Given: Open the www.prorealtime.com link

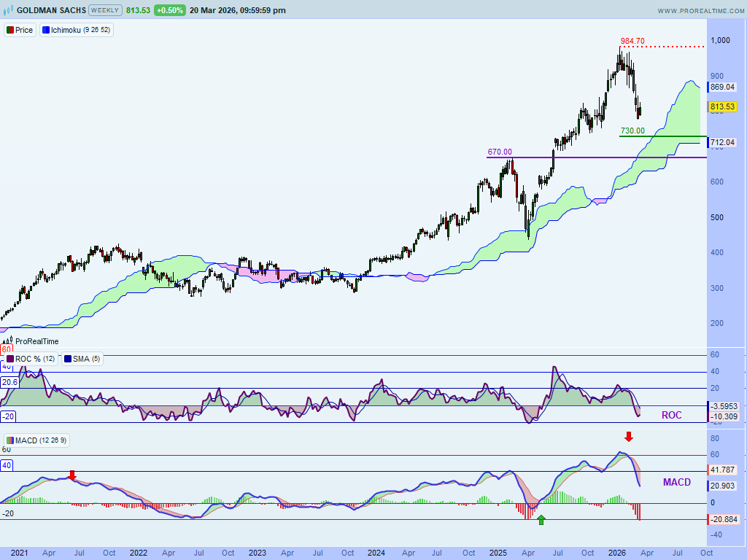Looking at the screenshot, I should coord(698,11).
